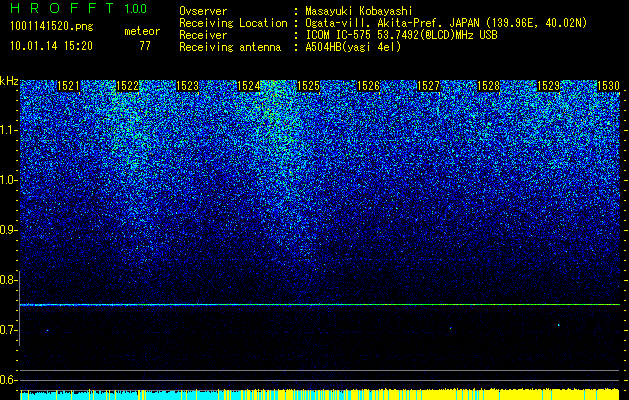Image resolution: width=629 pixels, height=400 pixels.
Task: Click the kHz axis unit label
Action: coord(9,81)
